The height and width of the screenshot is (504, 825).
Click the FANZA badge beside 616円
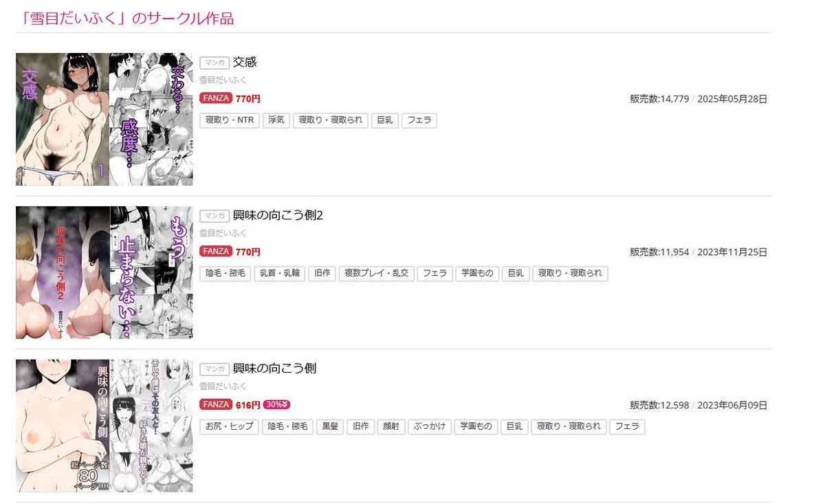tap(216, 404)
